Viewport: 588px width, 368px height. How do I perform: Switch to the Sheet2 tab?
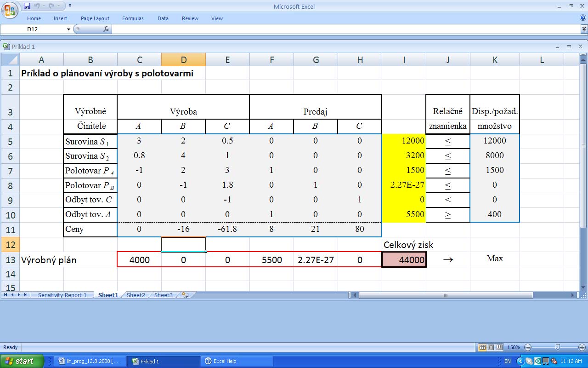coord(136,295)
